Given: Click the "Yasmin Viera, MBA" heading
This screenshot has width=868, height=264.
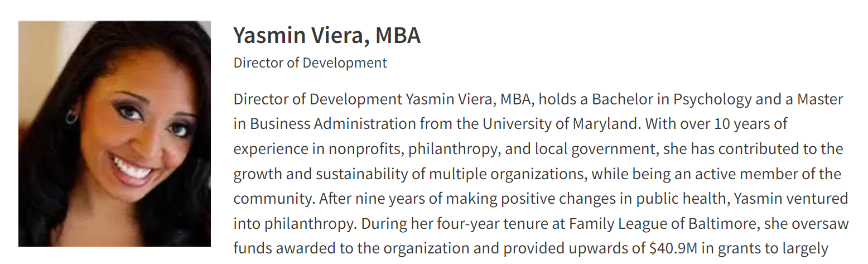Looking at the screenshot, I should 326,36.
